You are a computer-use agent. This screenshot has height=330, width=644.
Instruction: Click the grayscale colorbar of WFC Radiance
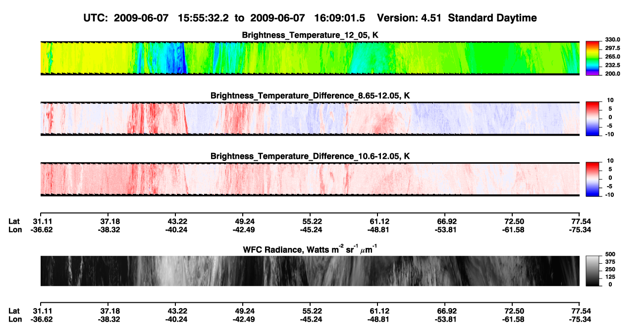[x=592, y=271]
